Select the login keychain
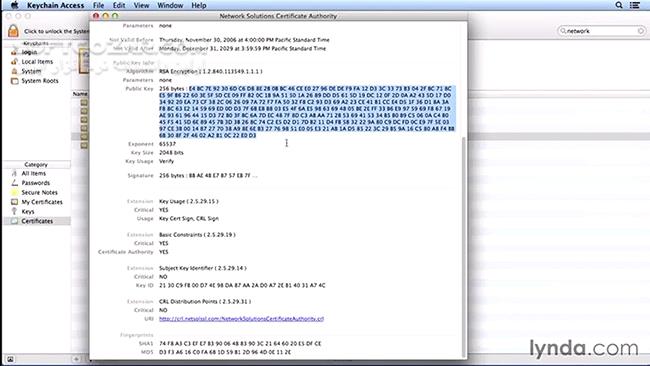650x366 pixels. point(29,52)
